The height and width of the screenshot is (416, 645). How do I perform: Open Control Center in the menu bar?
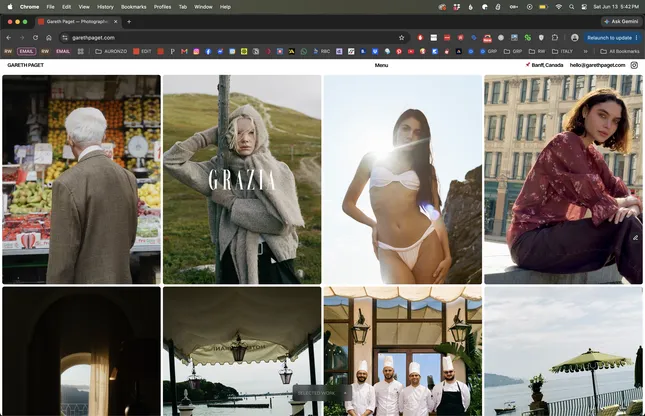[x=584, y=7]
